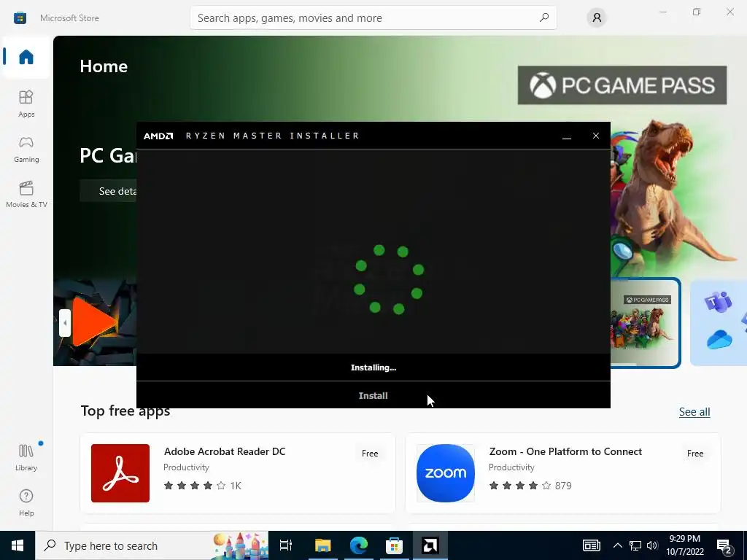
Task: Click the Top free apps heading
Action: 125,411
